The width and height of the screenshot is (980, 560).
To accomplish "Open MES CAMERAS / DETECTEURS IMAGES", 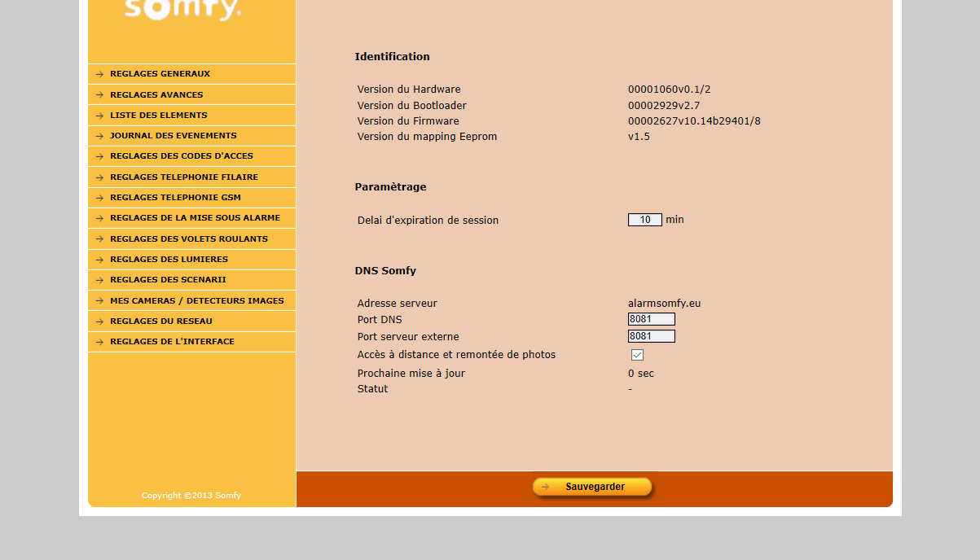I will coord(191,301).
